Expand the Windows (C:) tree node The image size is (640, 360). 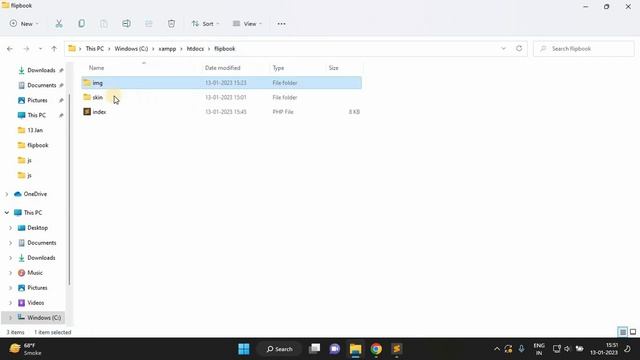point(11,318)
